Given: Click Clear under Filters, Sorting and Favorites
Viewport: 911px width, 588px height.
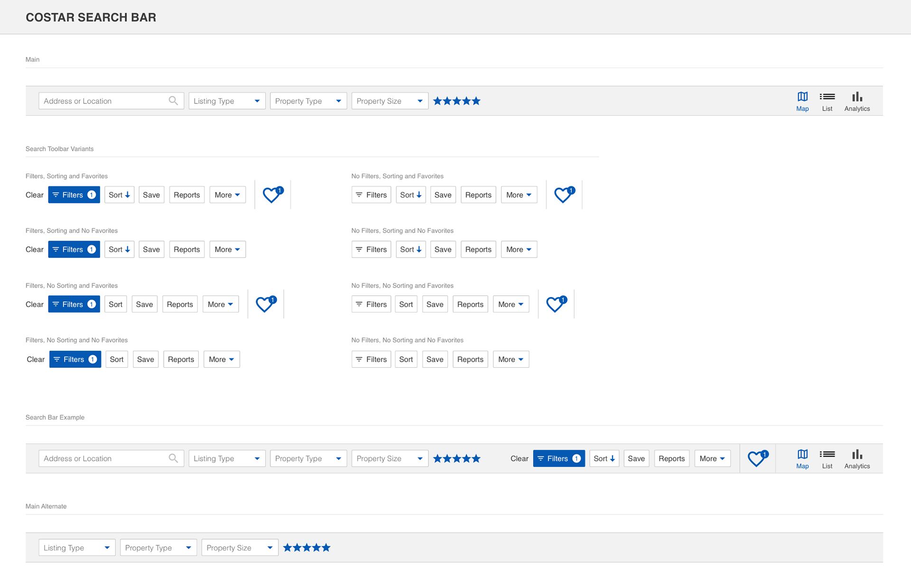Looking at the screenshot, I should pyautogui.click(x=35, y=195).
